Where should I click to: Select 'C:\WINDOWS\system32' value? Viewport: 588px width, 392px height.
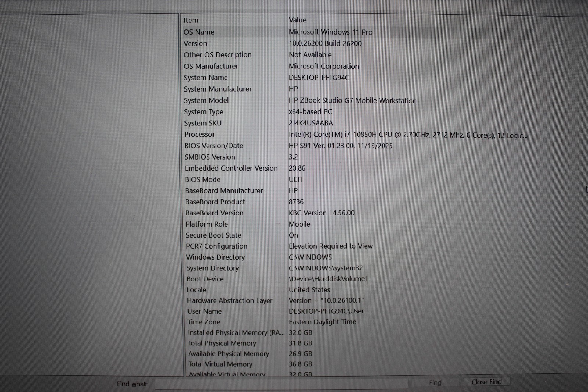tap(326, 268)
